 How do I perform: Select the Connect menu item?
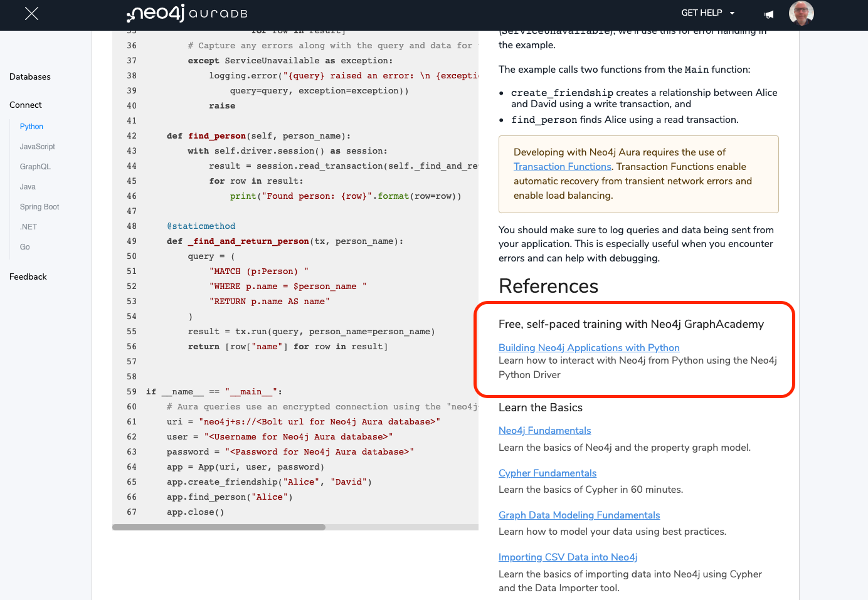click(x=26, y=105)
